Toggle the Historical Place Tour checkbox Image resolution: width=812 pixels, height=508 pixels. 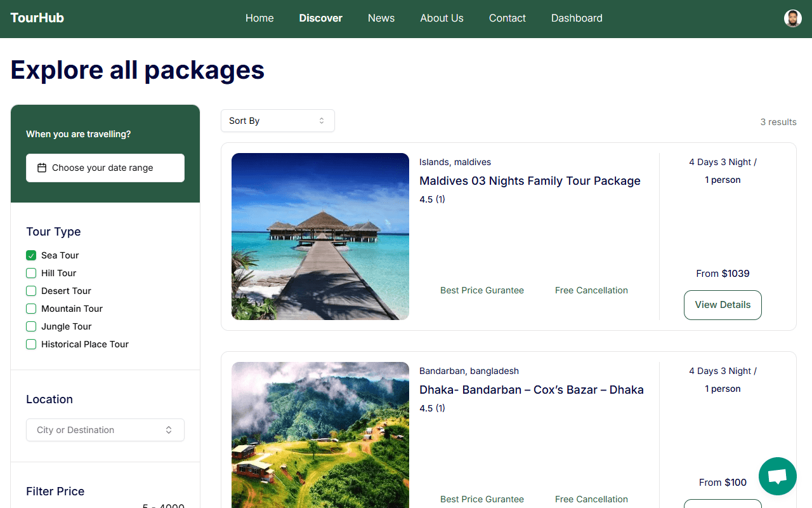[x=31, y=344]
